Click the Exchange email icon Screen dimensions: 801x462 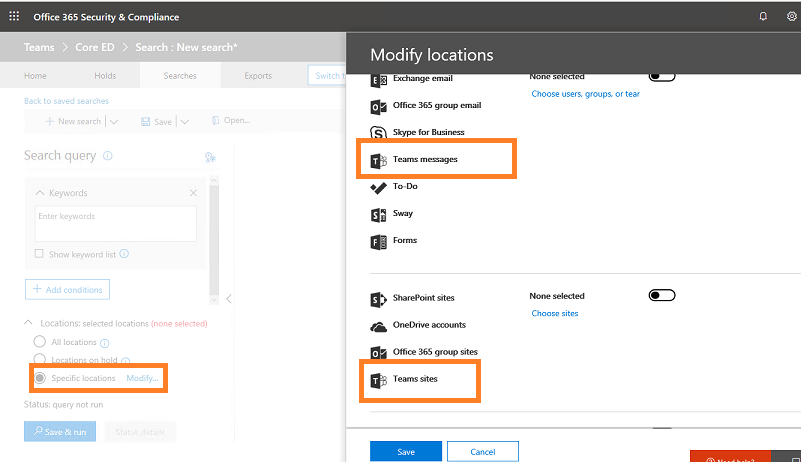379,80
